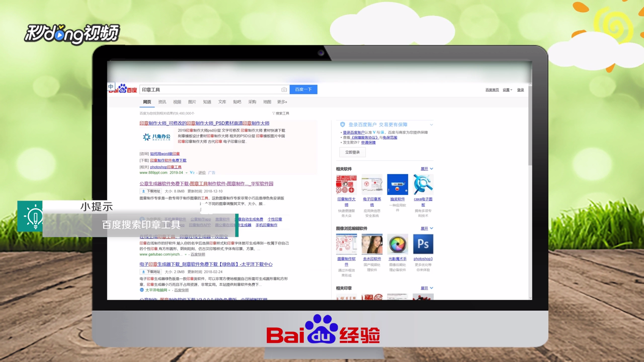644x362 pixels.
Task: Expand the 相关软件 section via 展开
Action: tap(427, 169)
